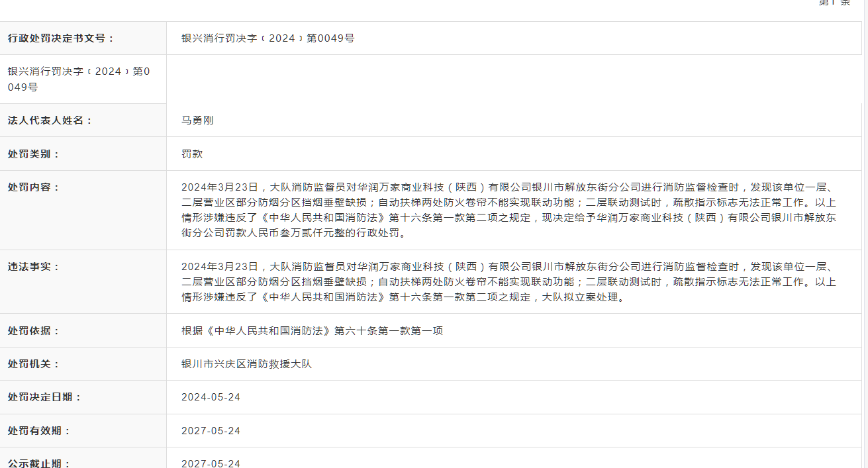Select the label 处罚依据：
The width and height of the screenshot is (868, 468).
click(x=34, y=331)
